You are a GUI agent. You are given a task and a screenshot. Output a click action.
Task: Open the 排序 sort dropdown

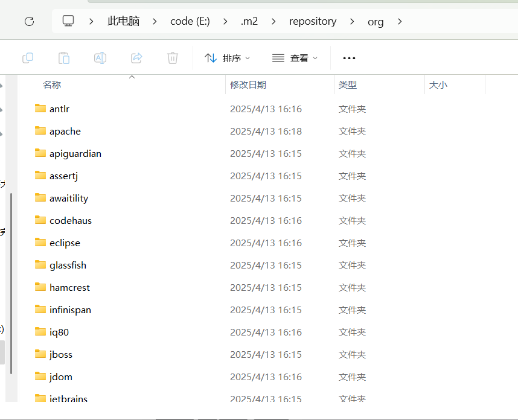(227, 58)
